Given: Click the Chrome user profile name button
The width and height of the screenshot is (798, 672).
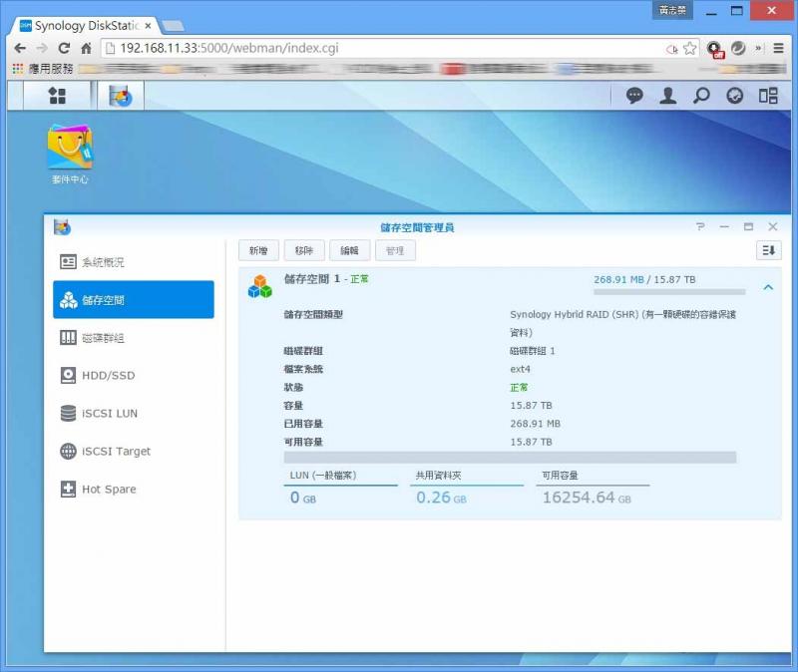Looking at the screenshot, I should 672,10.
